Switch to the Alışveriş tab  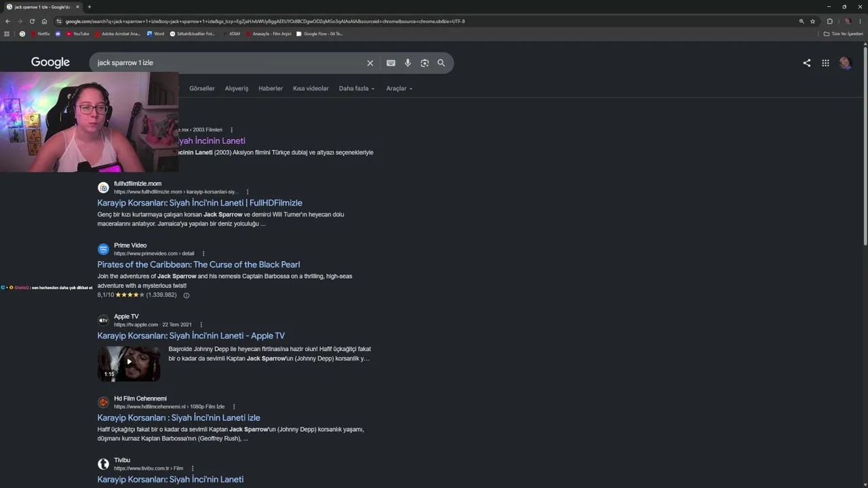(237, 88)
